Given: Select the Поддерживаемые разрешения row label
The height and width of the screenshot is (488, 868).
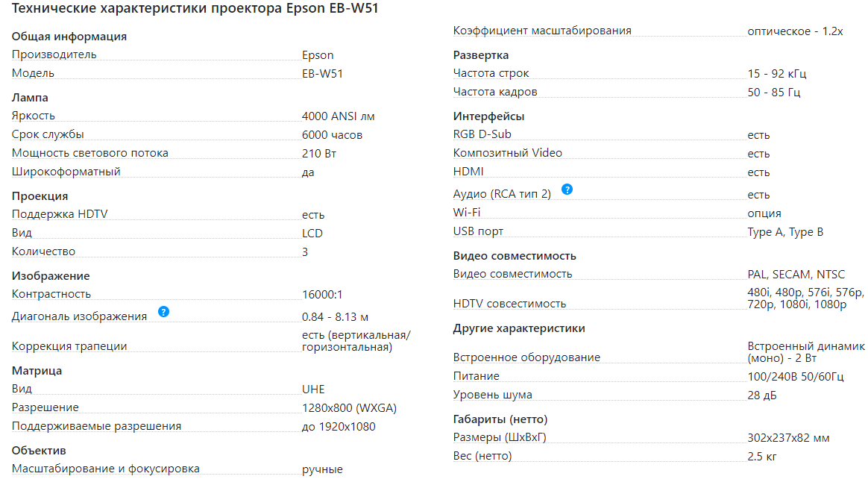Looking at the screenshot, I should tap(96, 426).
